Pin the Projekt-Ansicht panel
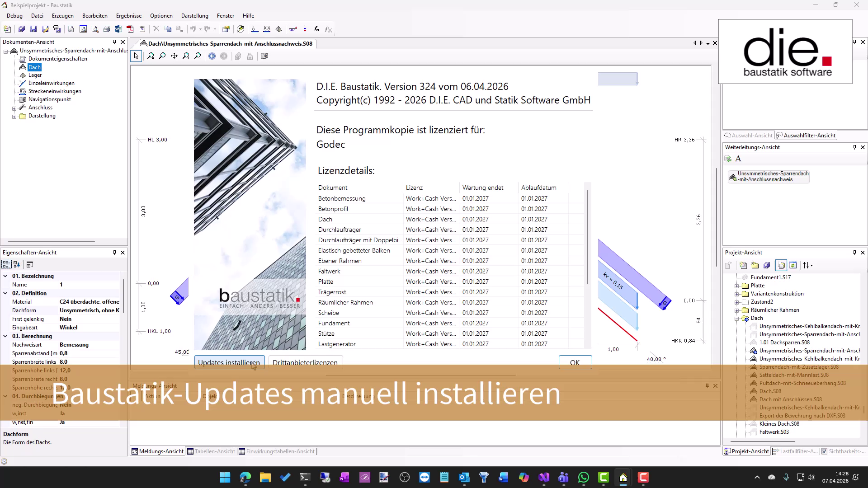The image size is (868, 488). [x=854, y=253]
